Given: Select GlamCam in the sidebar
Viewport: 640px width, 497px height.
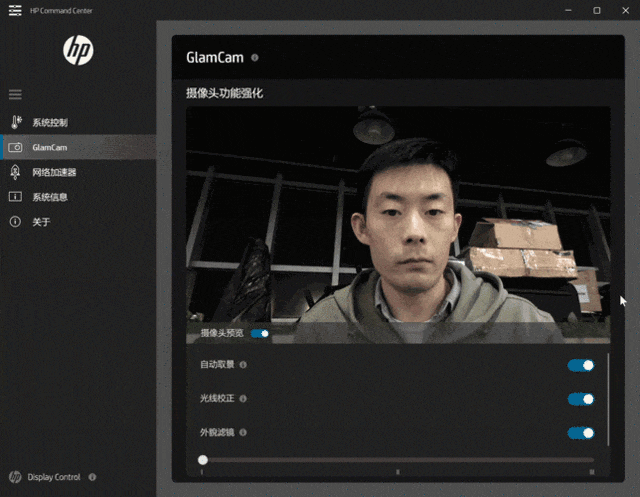Looking at the screenshot, I should pos(78,147).
